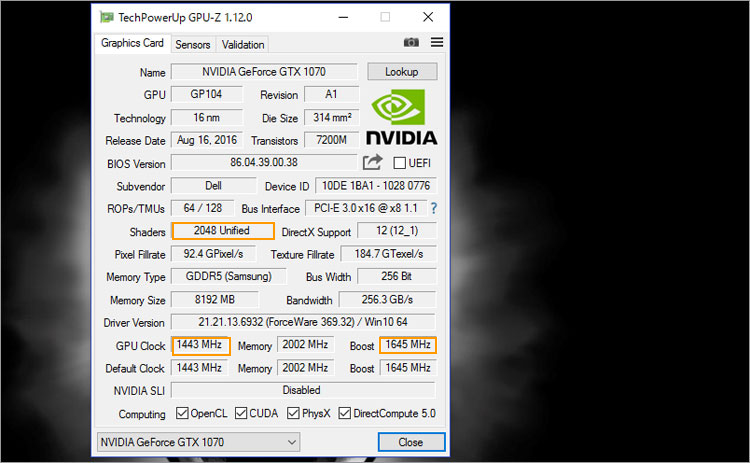Close the GPU-Z window
Screen dimensions: 750x463
(x=428, y=17)
